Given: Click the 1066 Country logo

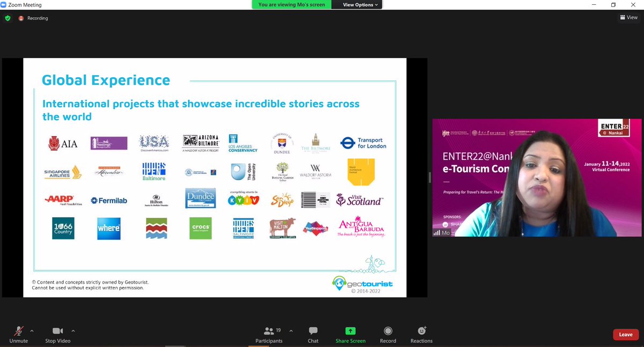Looking at the screenshot, I should coord(63,228).
